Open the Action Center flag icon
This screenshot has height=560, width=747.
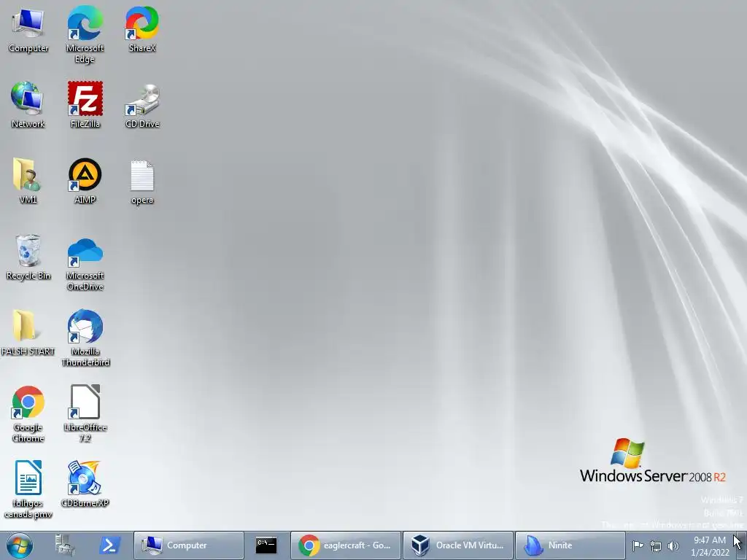point(638,545)
